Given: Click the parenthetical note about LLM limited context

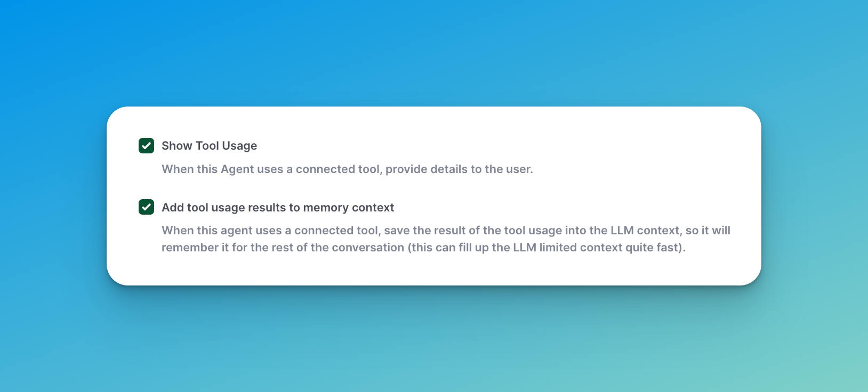Looking at the screenshot, I should coord(546,248).
